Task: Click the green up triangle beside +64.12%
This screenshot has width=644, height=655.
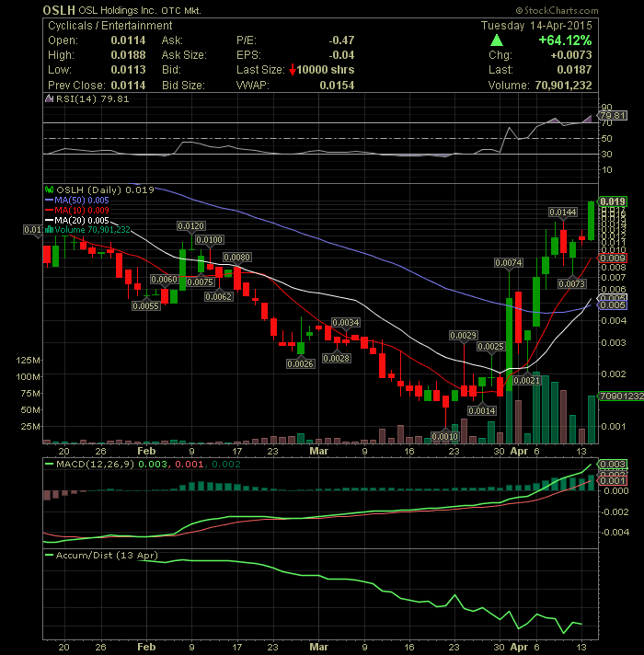Action: pyautogui.click(x=496, y=40)
